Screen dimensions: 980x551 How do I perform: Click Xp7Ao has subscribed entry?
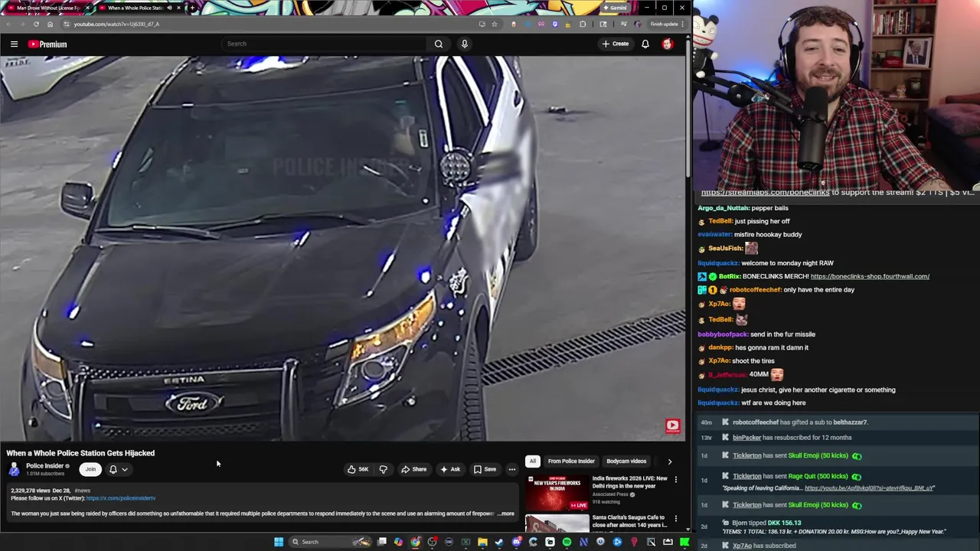pyautogui.click(x=836, y=546)
